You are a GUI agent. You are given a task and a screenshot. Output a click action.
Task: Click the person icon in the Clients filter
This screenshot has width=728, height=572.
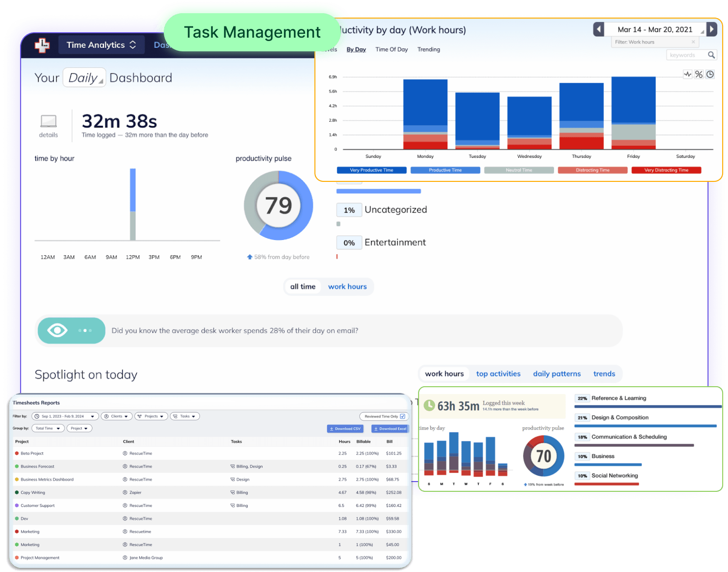click(x=106, y=416)
